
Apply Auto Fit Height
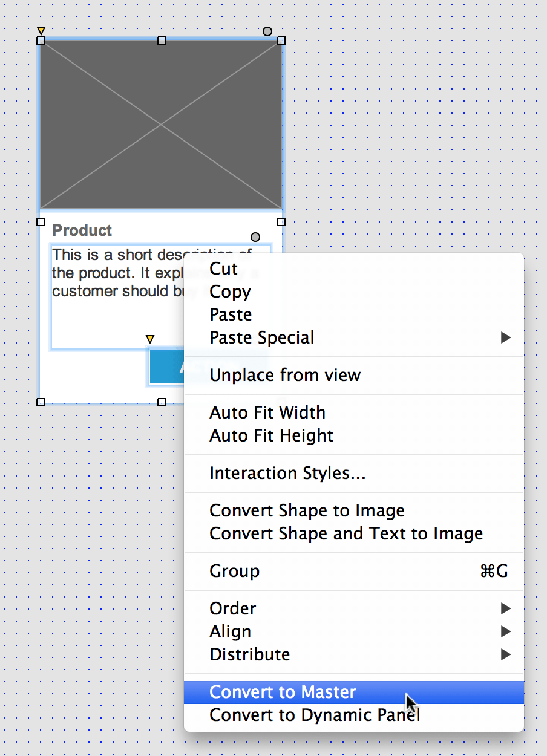point(354,435)
